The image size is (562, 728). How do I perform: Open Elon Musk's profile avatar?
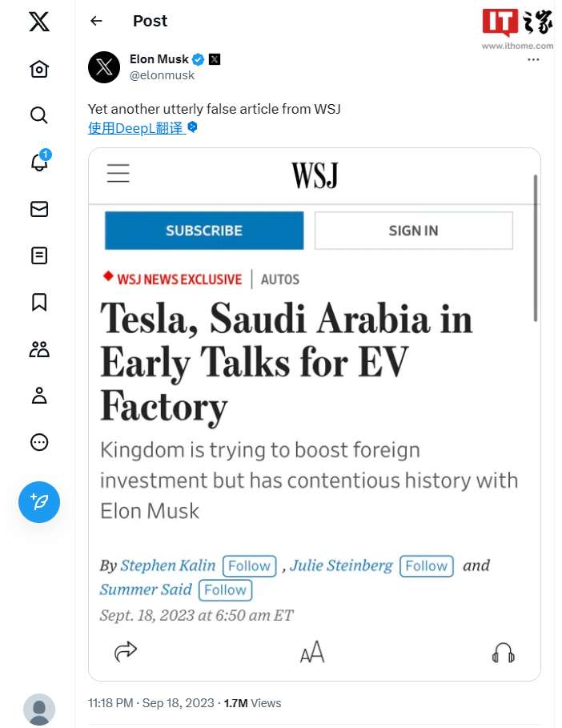click(x=104, y=66)
